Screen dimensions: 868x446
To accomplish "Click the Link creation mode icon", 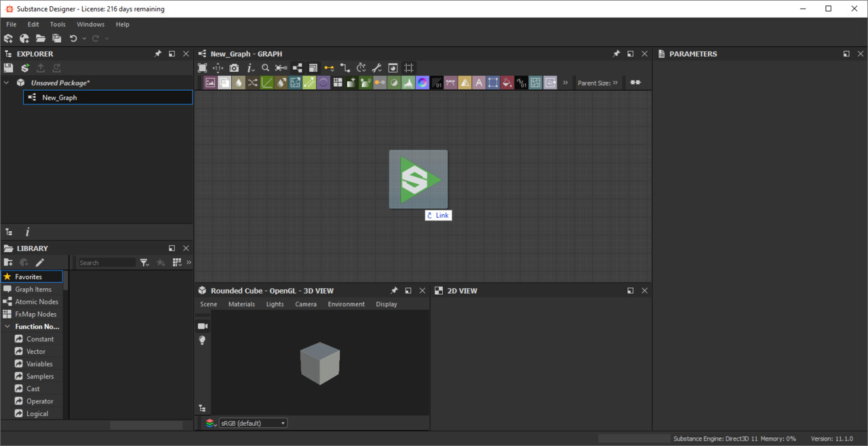I will pyautogui.click(x=329, y=68).
